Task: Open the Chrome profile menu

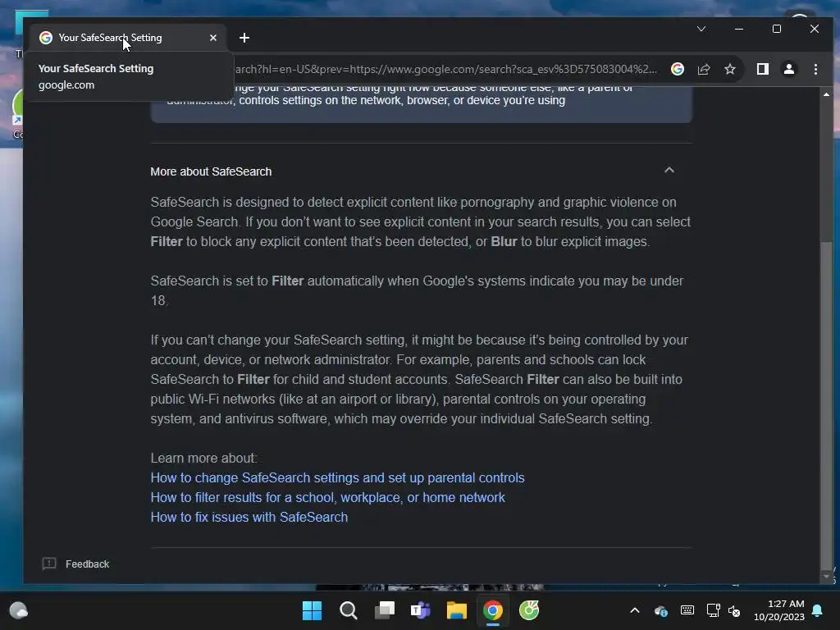Action: point(788,69)
